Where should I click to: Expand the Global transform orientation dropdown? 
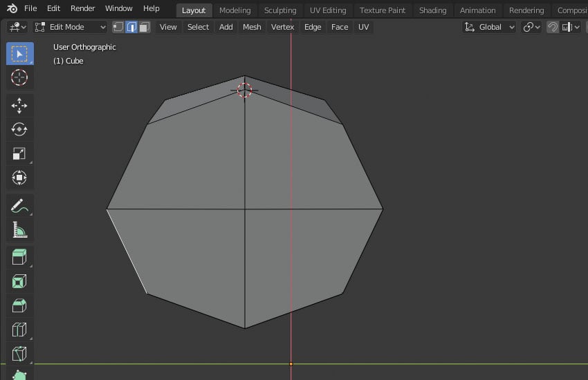(490, 27)
